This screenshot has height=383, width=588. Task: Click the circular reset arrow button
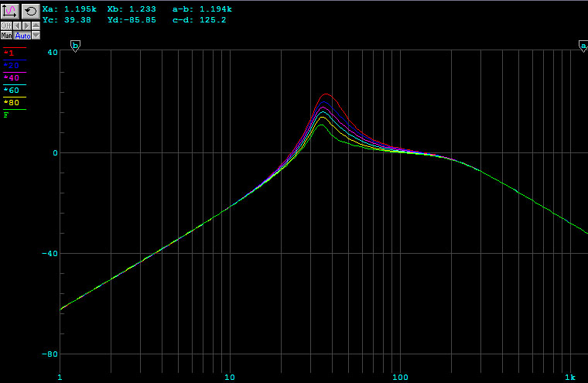(x=30, y=12)
